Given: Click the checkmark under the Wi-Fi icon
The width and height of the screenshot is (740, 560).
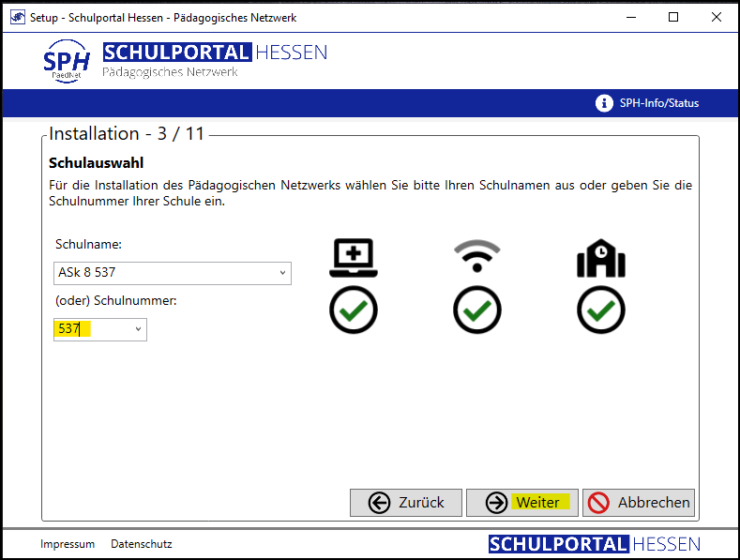Looking at the screenshot, I should click(x=477, y=310).
